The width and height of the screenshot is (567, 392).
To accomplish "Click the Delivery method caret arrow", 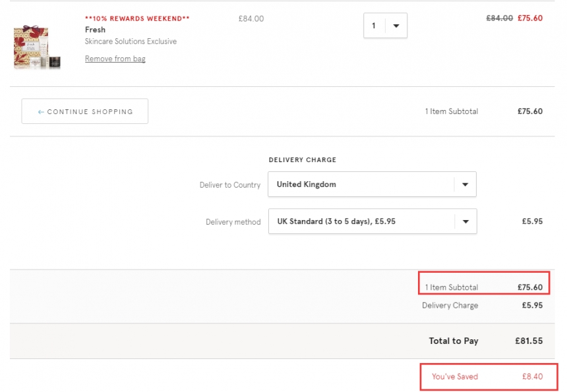I will [x=465, y=222].
